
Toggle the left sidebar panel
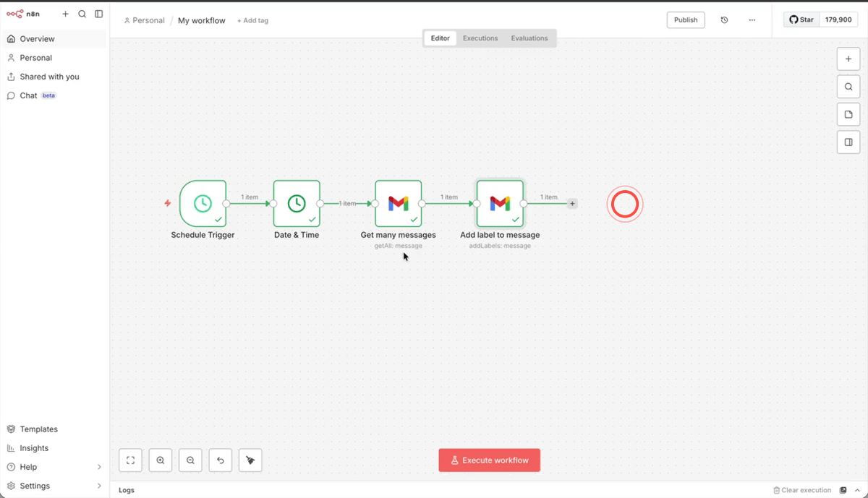(x=98, y=14)
